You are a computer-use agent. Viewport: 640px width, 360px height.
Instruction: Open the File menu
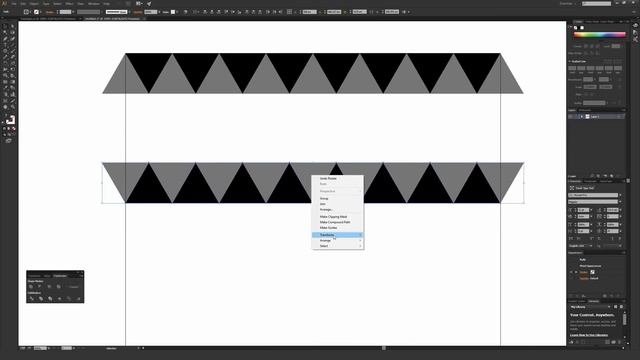14,4
